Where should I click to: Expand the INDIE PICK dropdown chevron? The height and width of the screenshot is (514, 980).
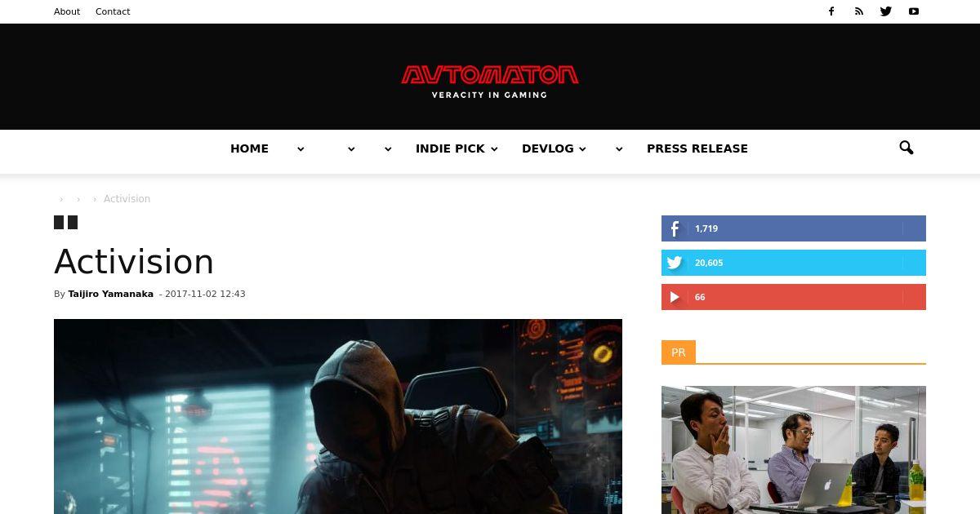click(494, 149)
